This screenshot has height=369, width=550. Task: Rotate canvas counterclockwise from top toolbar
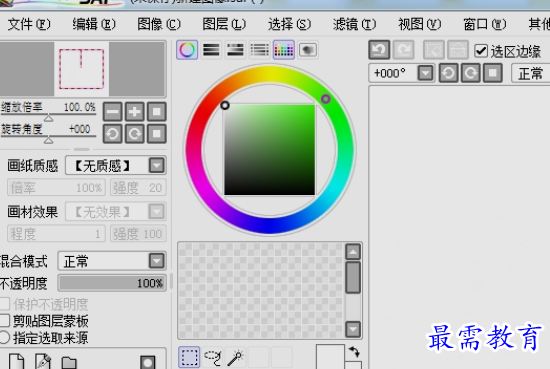point(448,73)
